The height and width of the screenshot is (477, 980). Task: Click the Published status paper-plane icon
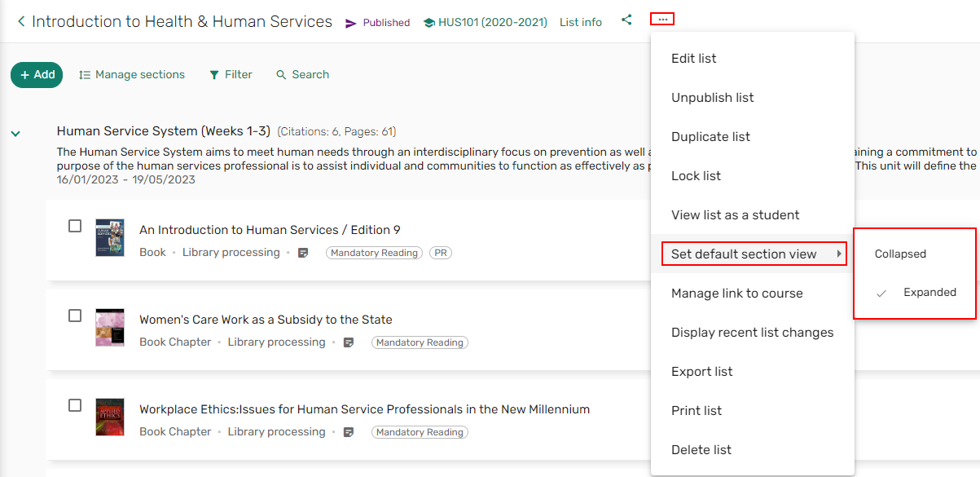click(351, 23)
